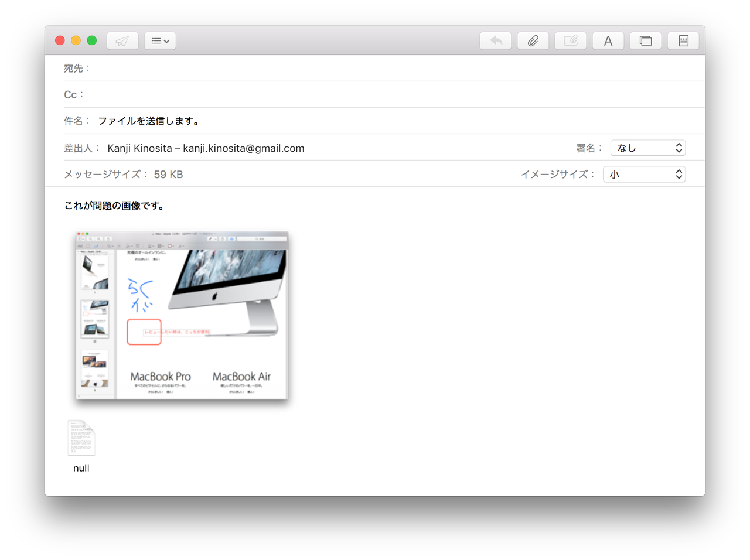Viewport: 750px width, 560px height.
Task: Send the message with paper plane button
Action: pos(122,41)
